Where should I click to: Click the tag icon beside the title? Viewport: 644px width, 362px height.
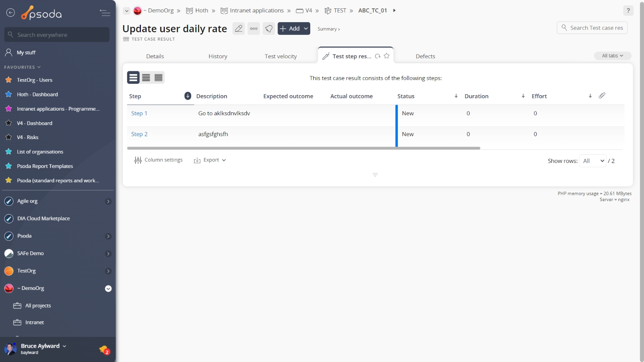click(x=269, y=28)
